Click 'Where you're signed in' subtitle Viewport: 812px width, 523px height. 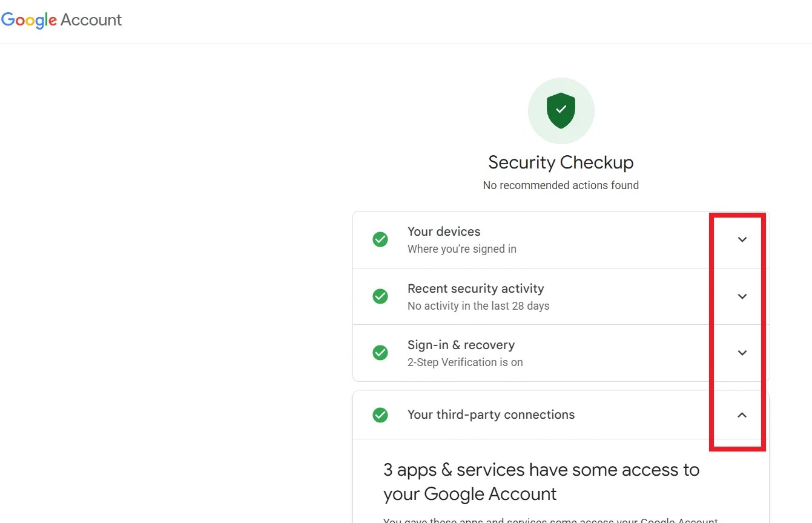(x=461, y=249)
